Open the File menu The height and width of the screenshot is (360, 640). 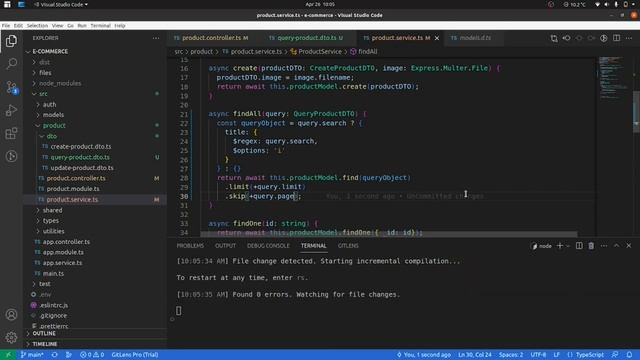tap(6, 25)
